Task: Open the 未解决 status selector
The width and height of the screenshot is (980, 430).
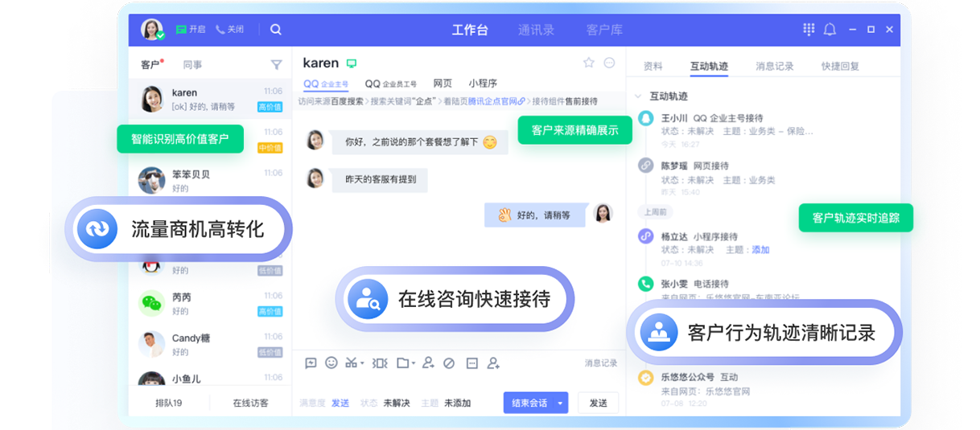Action: coord(397,403)
